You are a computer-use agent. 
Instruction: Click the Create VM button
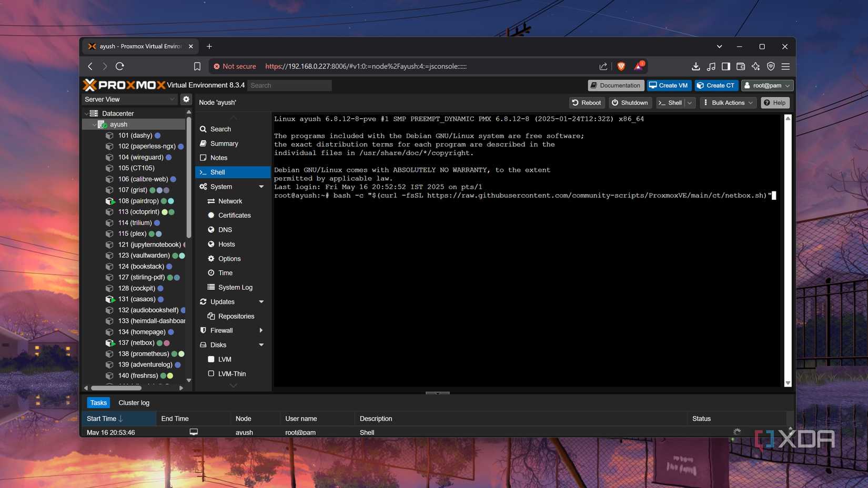669,85
